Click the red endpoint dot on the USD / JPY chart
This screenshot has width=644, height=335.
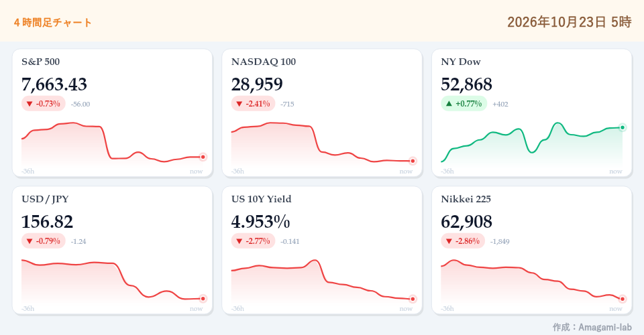(203, 299)
